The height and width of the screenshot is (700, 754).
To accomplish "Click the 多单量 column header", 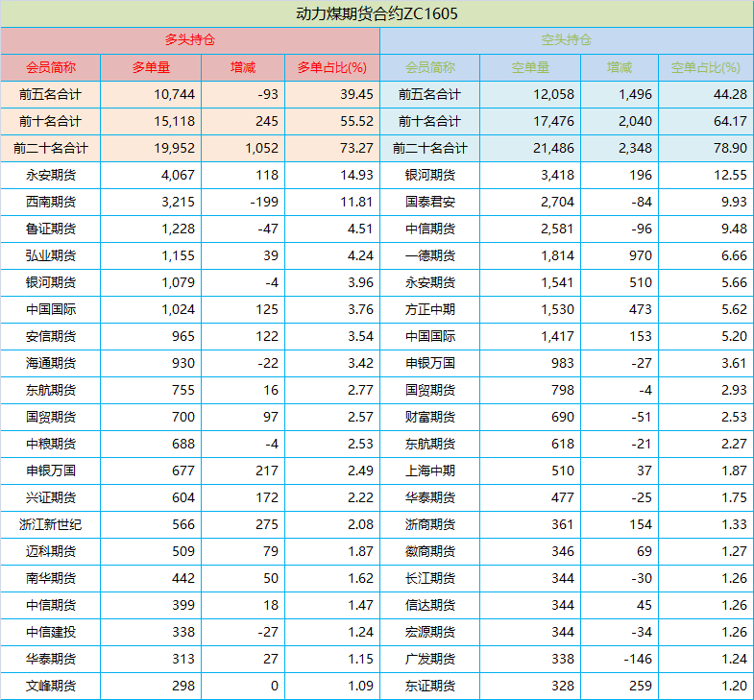I will tap(151, 67).
